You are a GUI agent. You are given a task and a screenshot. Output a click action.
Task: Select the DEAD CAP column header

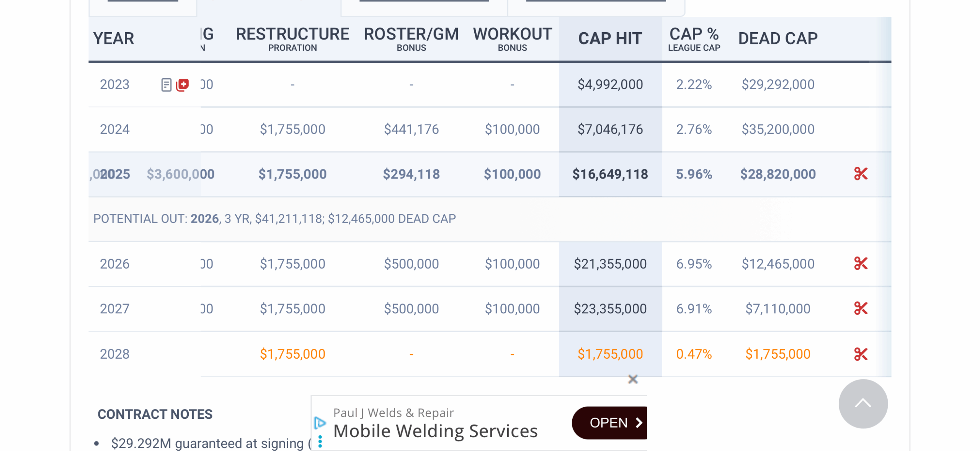point(777,39)
